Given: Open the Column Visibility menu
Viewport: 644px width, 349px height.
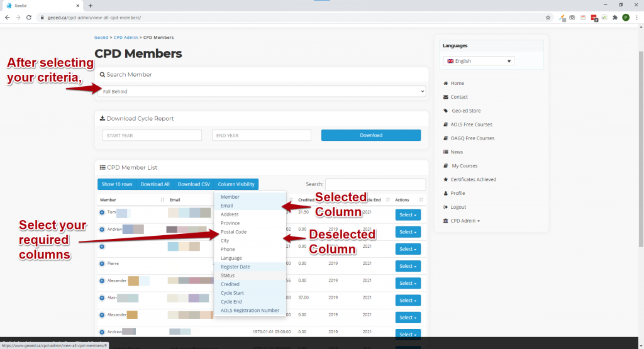Looking at the screenshot, I should click(236, 184).
